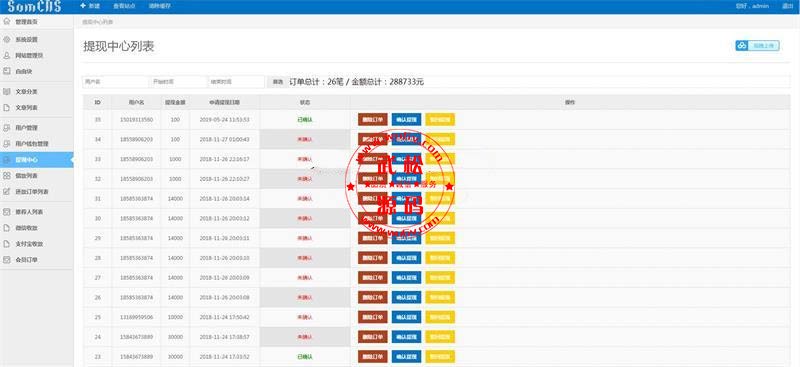Click the admin greeting in the top bar
The height and width of the screenshot is (367, 800).
tap(752, 6)
